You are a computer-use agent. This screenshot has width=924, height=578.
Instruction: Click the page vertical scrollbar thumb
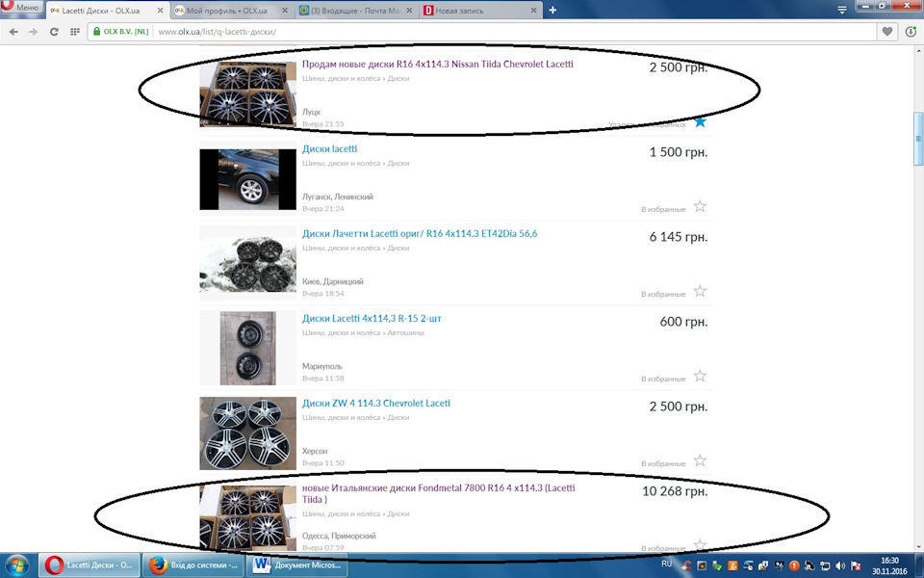(x=918, y=139)
